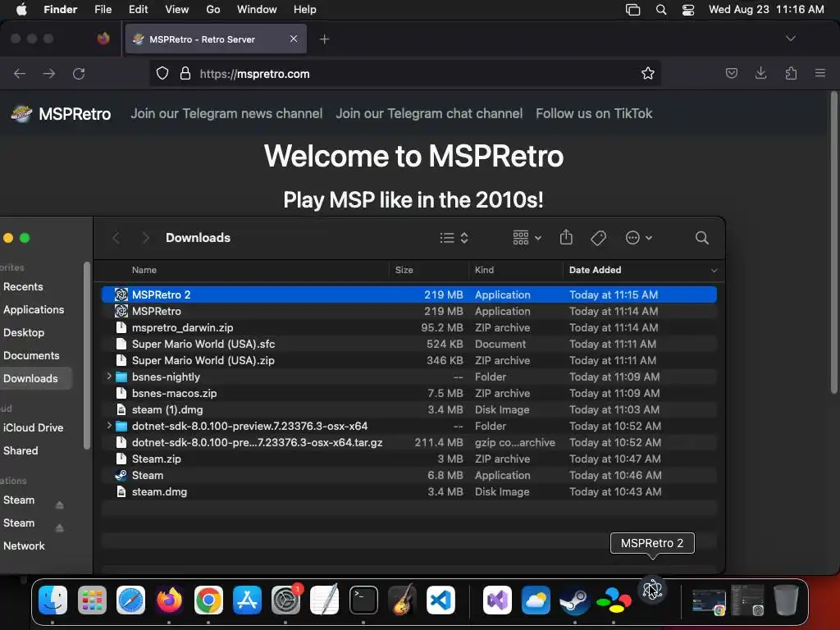Image resolution: width=840 pixels, height=630 pixels.
Task: Open System Settings from the dock
Action: 286,600
